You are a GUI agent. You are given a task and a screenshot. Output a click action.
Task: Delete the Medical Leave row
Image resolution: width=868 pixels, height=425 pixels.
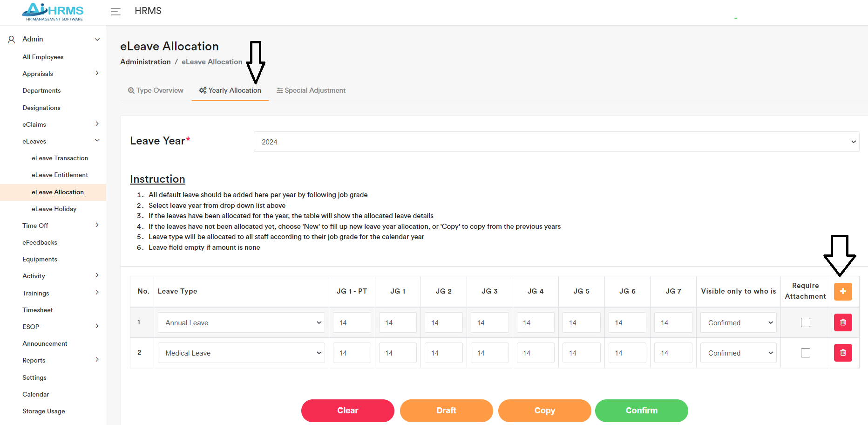coord(842,353)
